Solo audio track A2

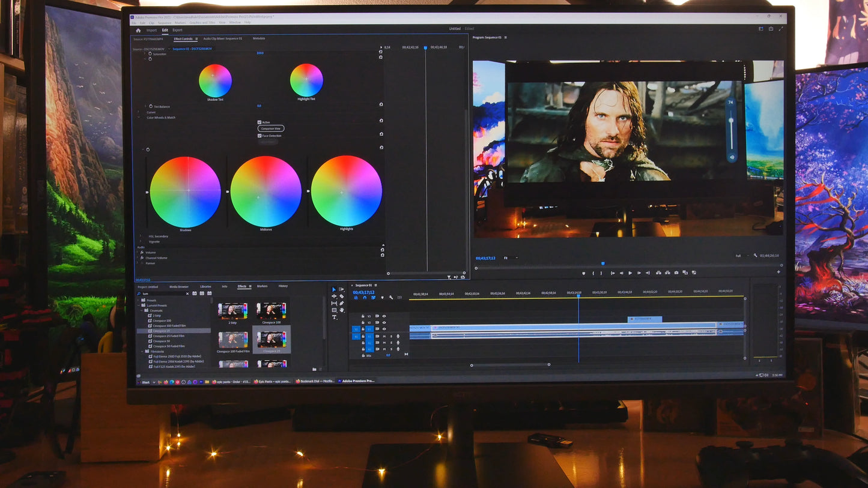pos(391,343)
